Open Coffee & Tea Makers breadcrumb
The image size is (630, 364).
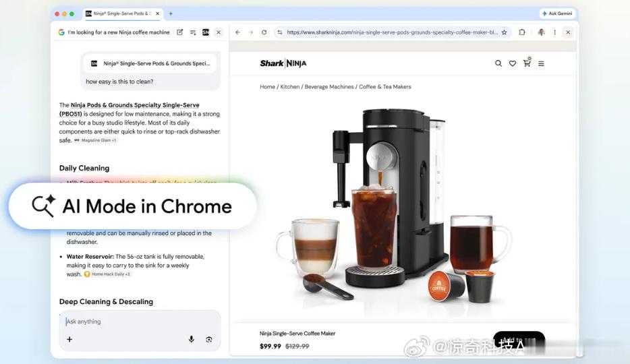(x=385, y=87)
